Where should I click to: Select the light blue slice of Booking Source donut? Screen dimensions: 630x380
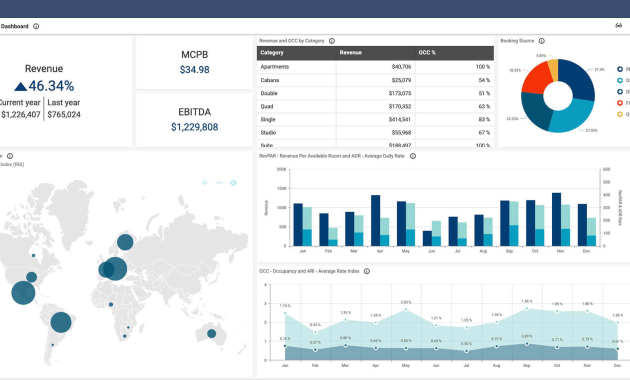pyautogui.click(x=571, y=116)
